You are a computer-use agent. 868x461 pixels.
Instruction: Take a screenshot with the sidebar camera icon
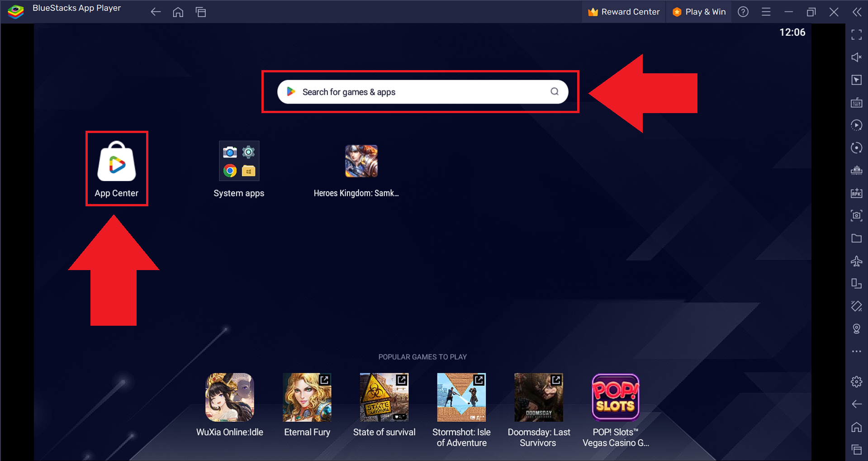pyautogui.click(x=856, y=216)
